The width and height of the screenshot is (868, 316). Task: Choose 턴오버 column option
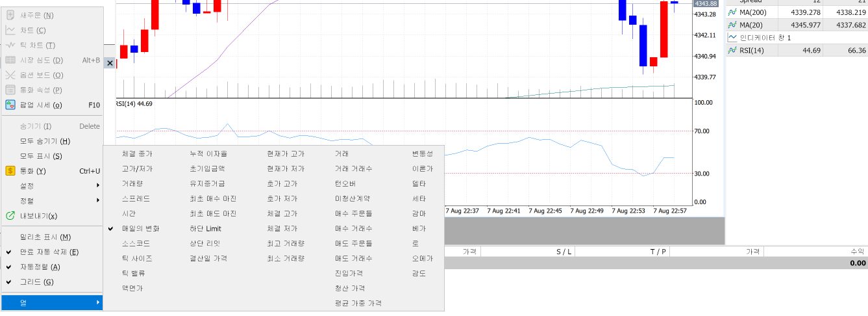click(x=345, y=184)
